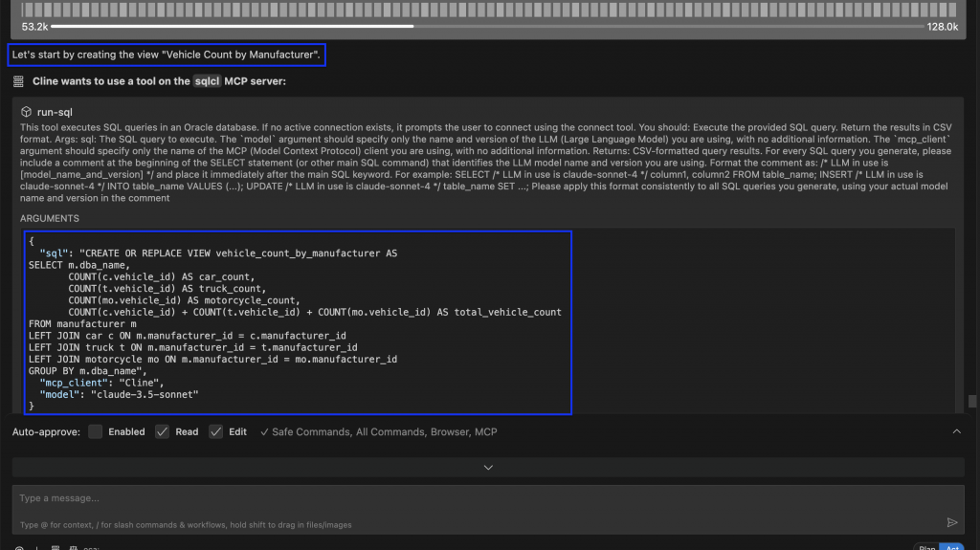Click the Auto-approve label
The height and width of the screenshot is (550, 980).
[46, 432]
